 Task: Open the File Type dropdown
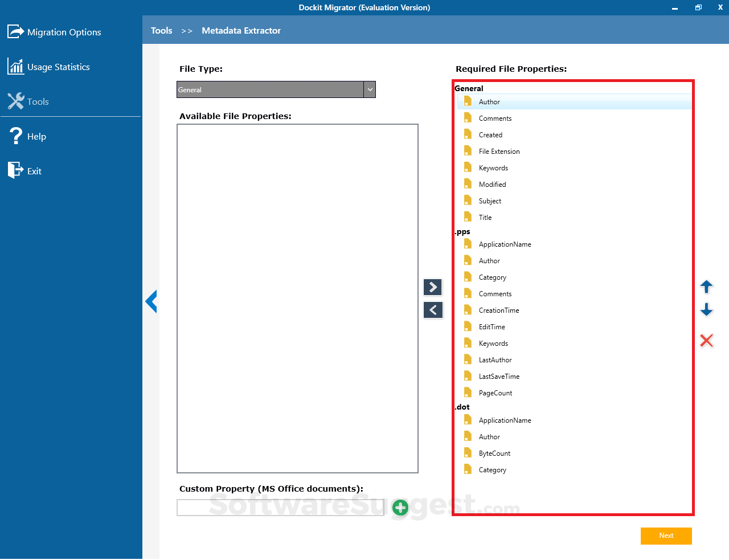click(369, 89)
